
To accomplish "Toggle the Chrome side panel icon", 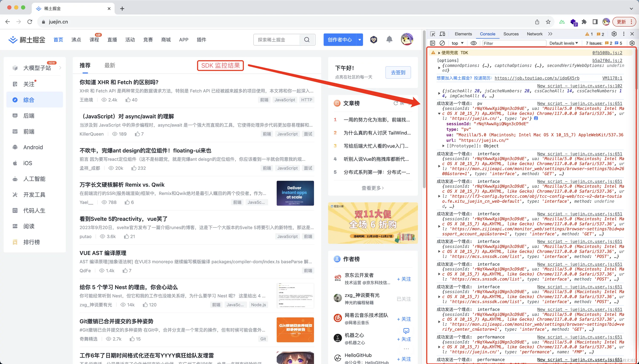I will [x=595, y=22].
